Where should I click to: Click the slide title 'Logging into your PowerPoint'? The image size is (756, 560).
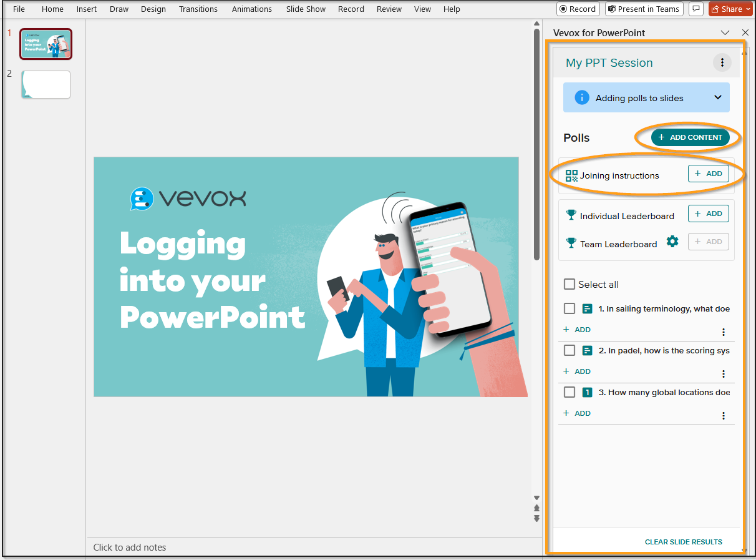(212, 280)
